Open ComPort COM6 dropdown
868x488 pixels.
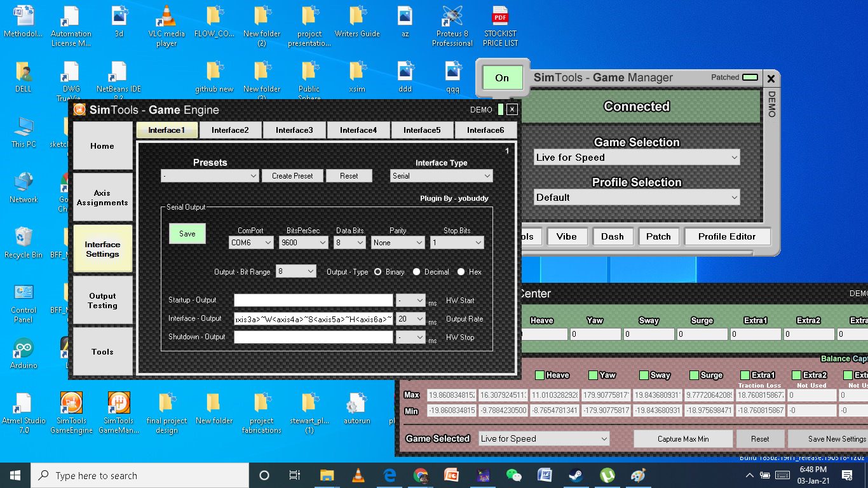tap(251, 243)
